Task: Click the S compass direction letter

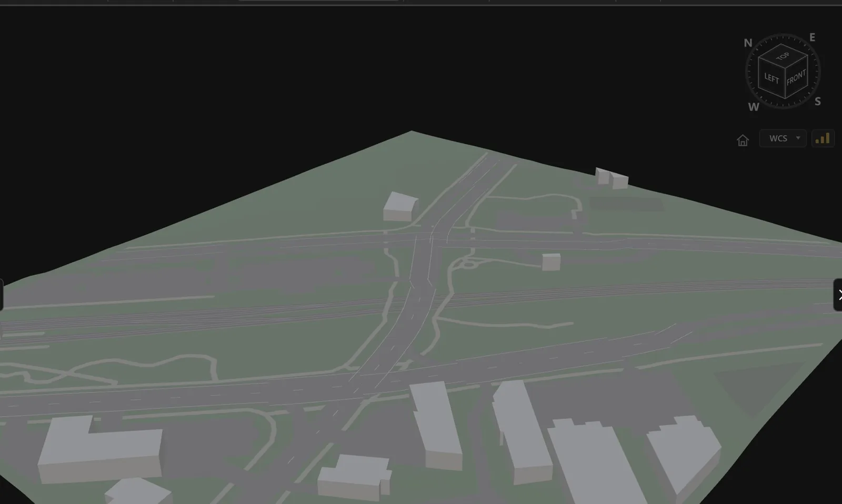Action: [x=817, y=102]
